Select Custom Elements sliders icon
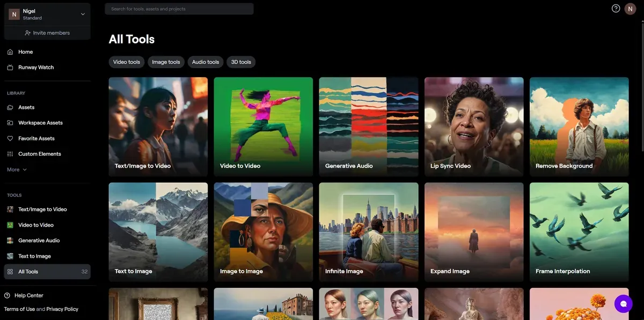The width and height of the screenshot is (644, 320). [x=10, y=154]
